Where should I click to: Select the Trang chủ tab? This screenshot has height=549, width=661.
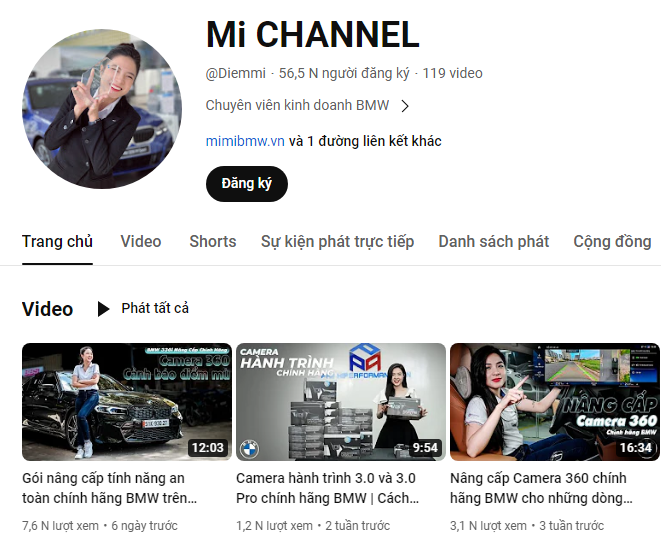click(57, 242)
